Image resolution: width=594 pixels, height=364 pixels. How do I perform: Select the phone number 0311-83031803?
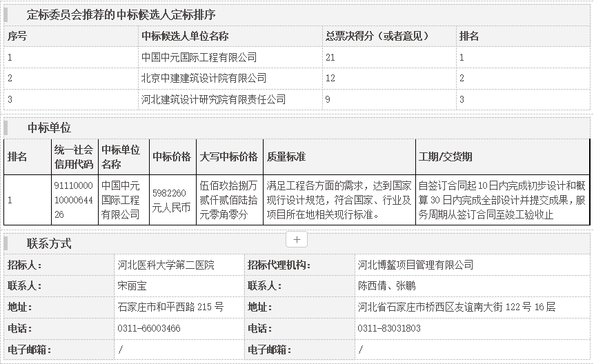pyautogui.click(x=389, y=328)
